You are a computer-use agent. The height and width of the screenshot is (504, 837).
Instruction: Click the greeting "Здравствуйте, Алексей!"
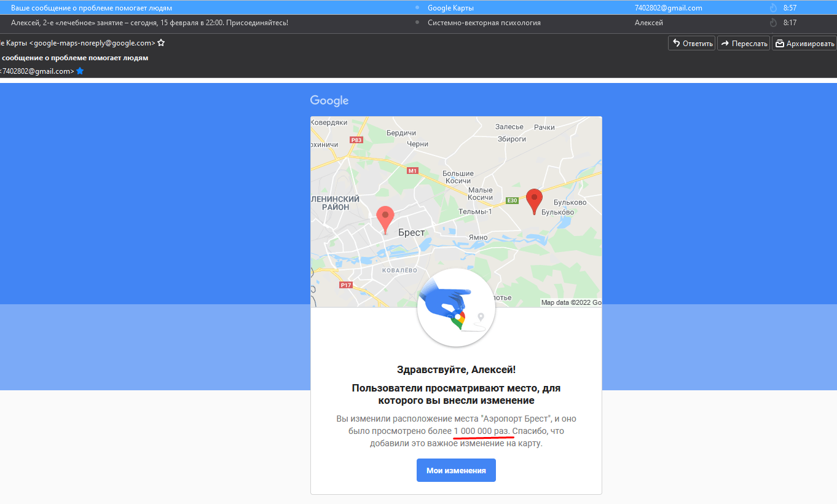pos(456,369)
